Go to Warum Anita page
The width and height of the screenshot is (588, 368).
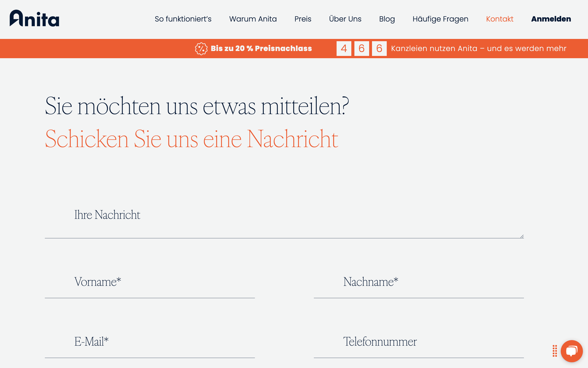tap(253, 19)
